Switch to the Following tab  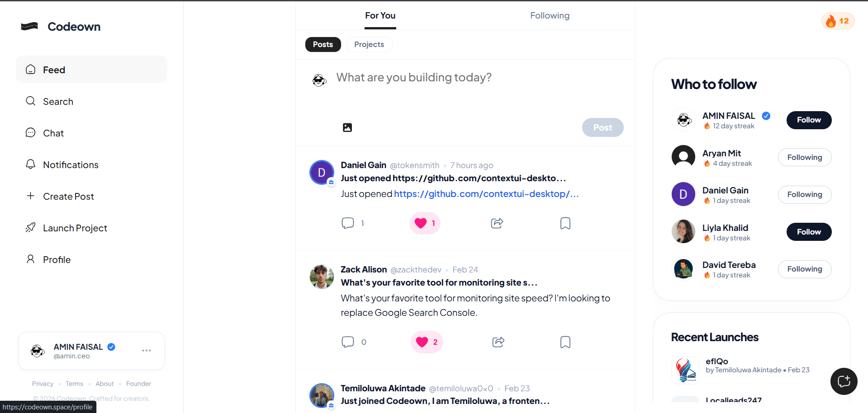coord(549,15)
